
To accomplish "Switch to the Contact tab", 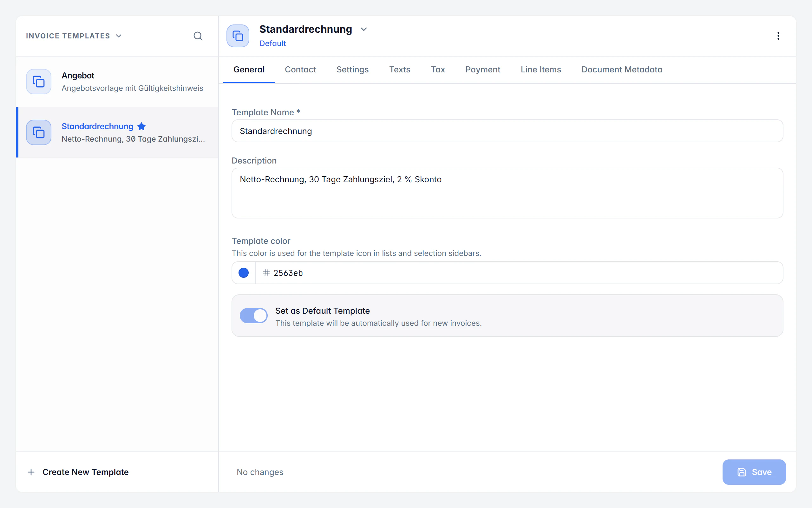I will tap(300, 70).
